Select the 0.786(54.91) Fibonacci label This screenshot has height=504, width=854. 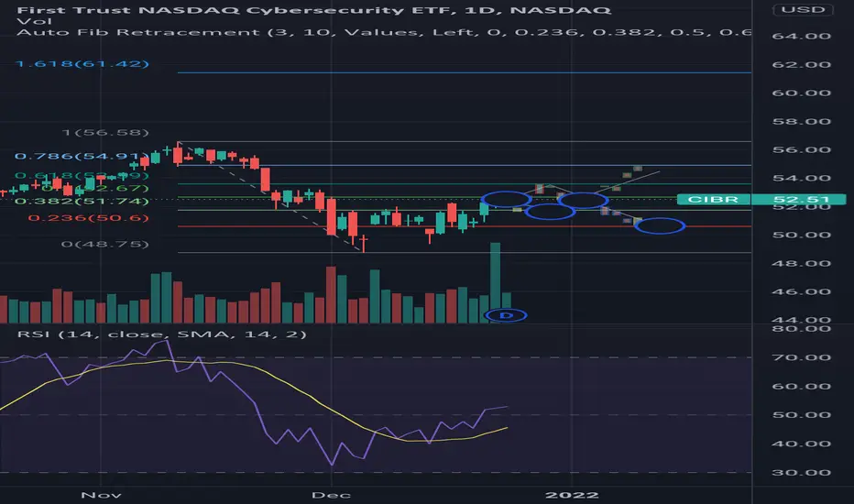(82, 157)
